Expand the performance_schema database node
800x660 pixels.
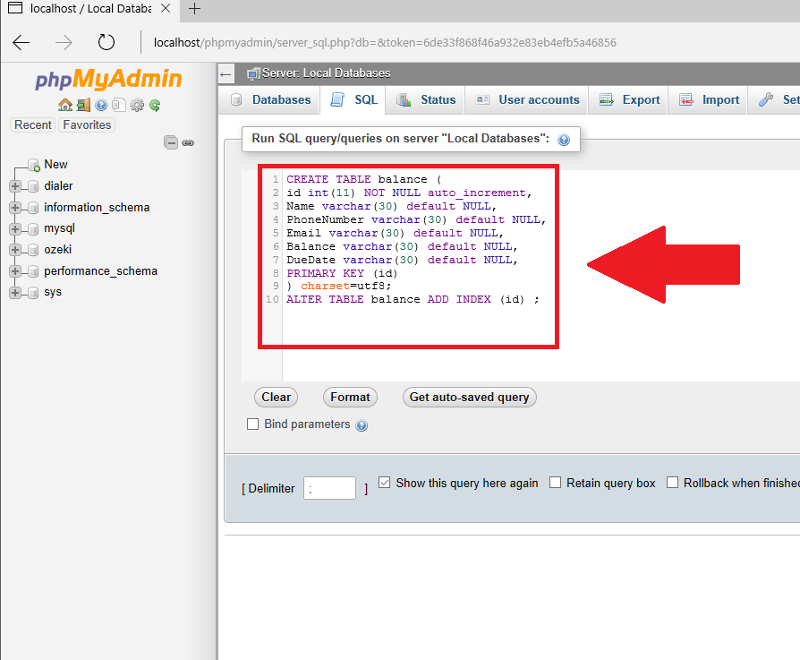[x=15, y=271]
